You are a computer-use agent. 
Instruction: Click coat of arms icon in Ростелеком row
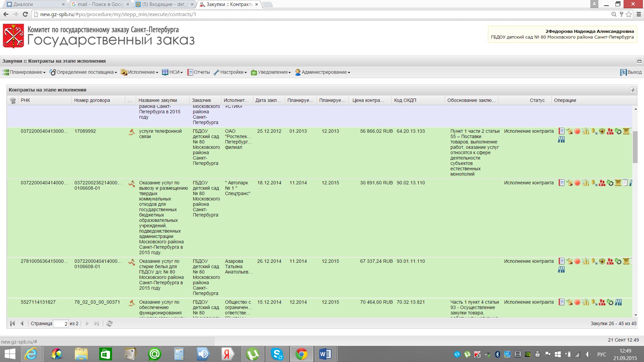602,131
